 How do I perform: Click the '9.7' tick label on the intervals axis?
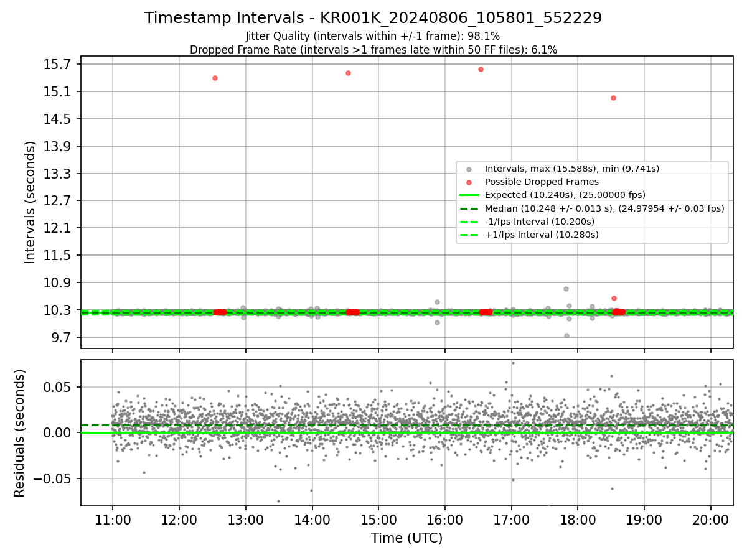(x=62, y=337)
